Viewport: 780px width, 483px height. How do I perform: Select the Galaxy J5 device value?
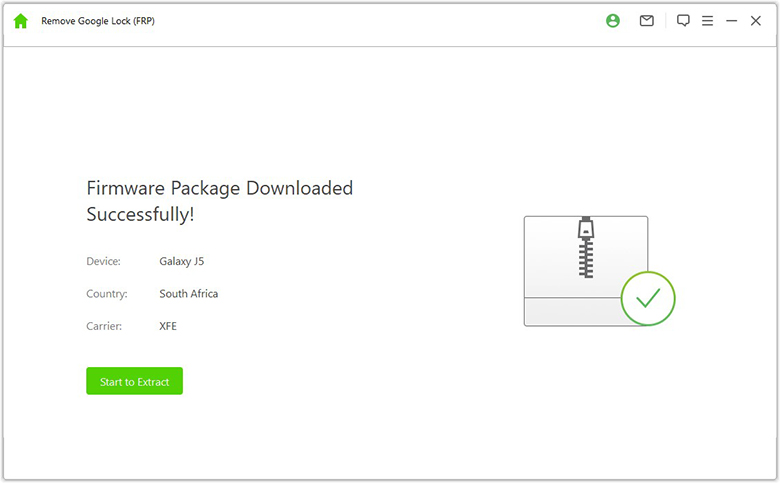(x=182, y=262)
